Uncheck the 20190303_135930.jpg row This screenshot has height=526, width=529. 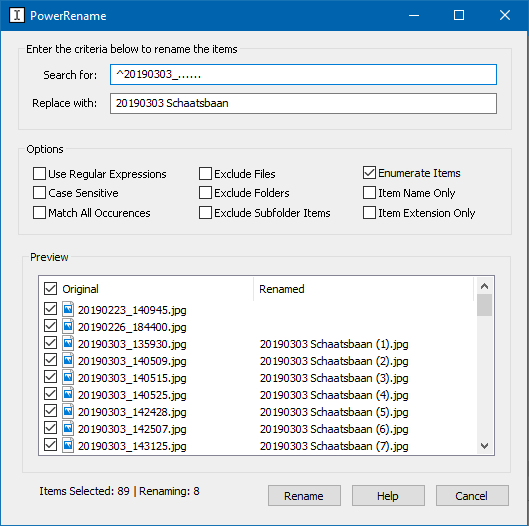click(50, 343)
